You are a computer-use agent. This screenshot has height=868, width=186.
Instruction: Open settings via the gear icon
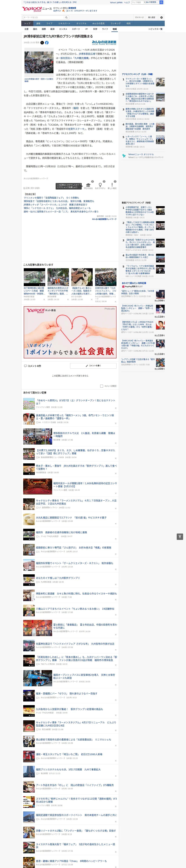pyautogui.click(x=161, y=18)
